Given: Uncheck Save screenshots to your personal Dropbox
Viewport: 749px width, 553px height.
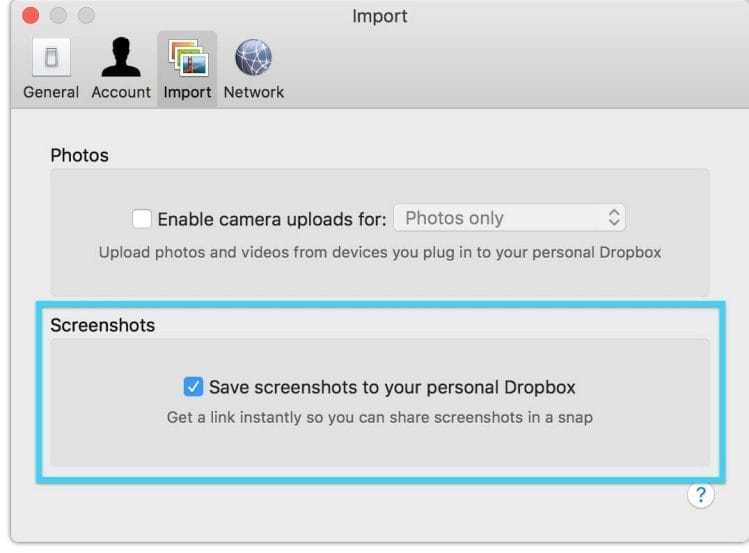Looking at the screenshot, I should coord(193,386).
